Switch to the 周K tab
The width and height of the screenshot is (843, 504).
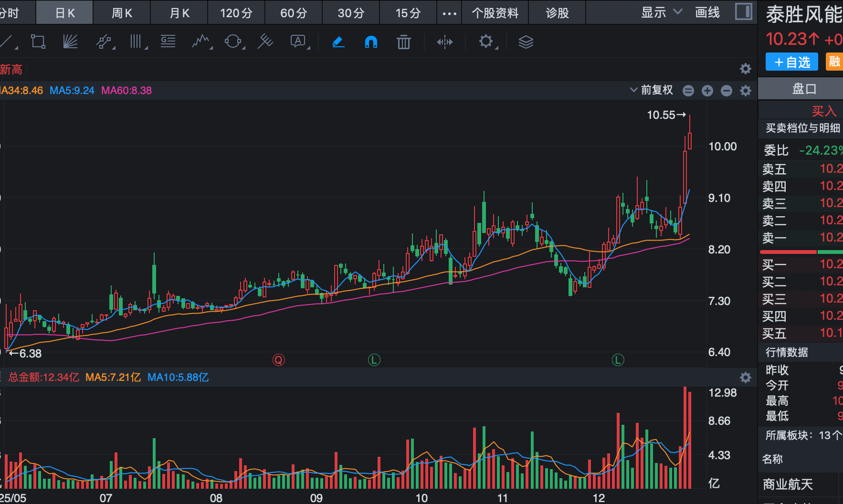tap(122, 13)
